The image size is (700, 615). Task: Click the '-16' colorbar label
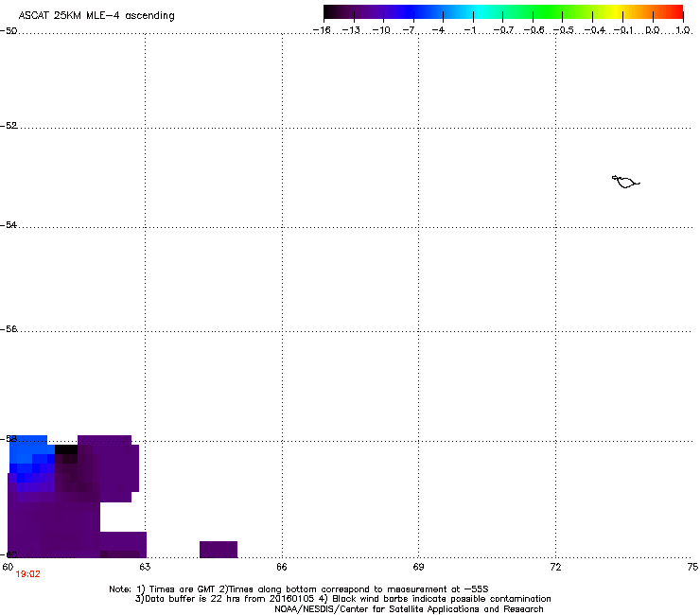click(x=322, y=30)
